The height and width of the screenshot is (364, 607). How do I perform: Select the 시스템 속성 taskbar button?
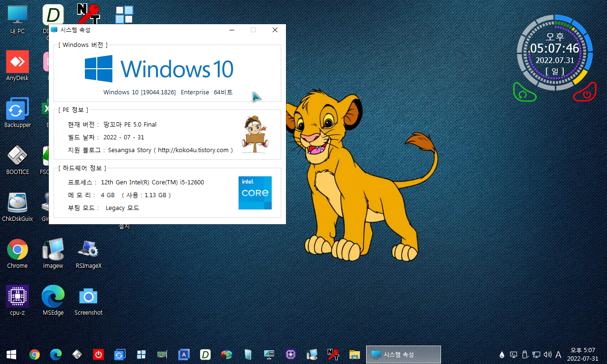[x=404, y=354]
